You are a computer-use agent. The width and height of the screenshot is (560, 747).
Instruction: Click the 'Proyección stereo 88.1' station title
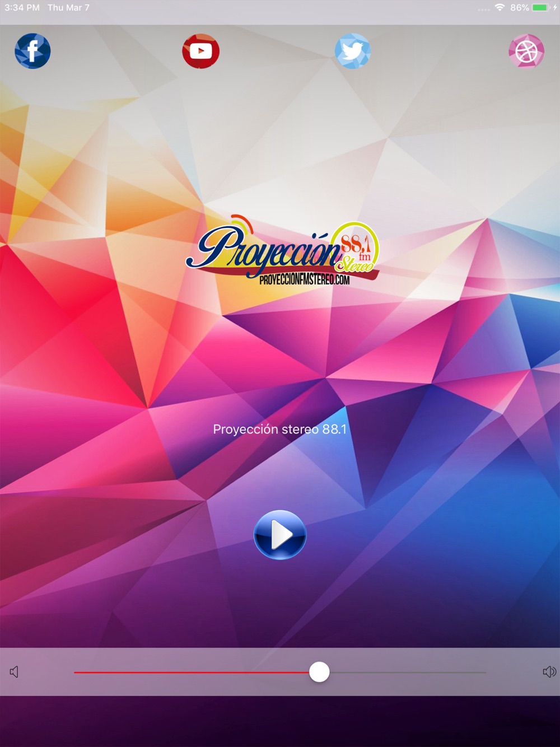(x=280, y=429)
